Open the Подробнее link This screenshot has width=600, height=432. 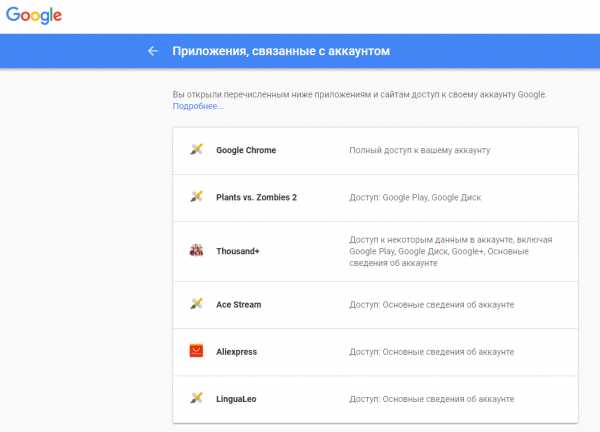(x=198, y=106)
